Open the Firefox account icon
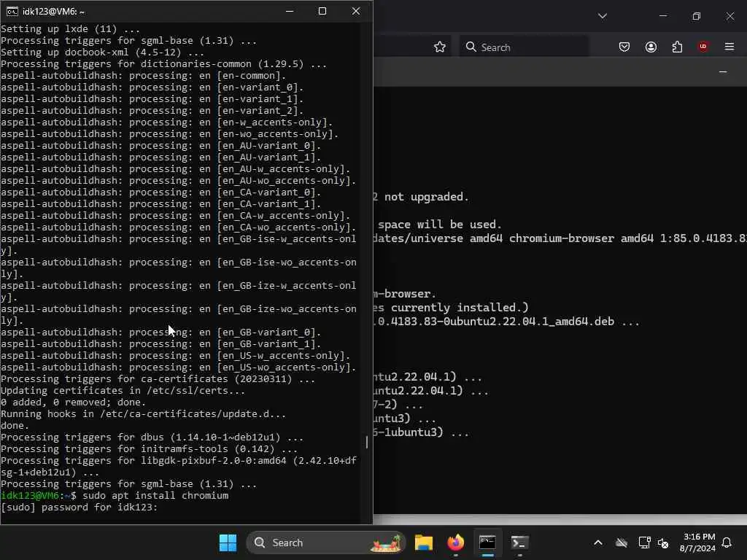 [x=651, y=47]
